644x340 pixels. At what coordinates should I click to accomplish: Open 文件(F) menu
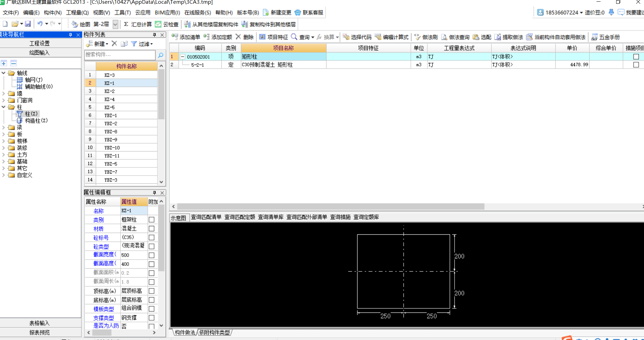click(11, 13)
